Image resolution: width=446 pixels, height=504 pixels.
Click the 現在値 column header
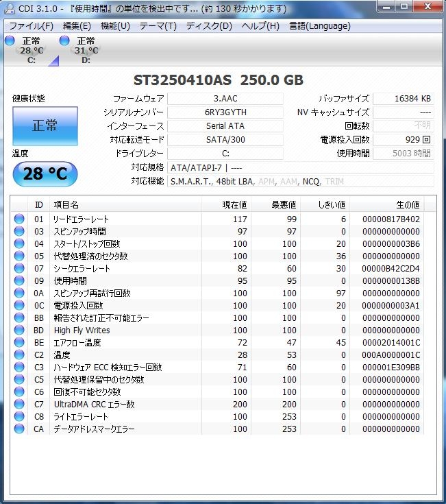(227, 205)
